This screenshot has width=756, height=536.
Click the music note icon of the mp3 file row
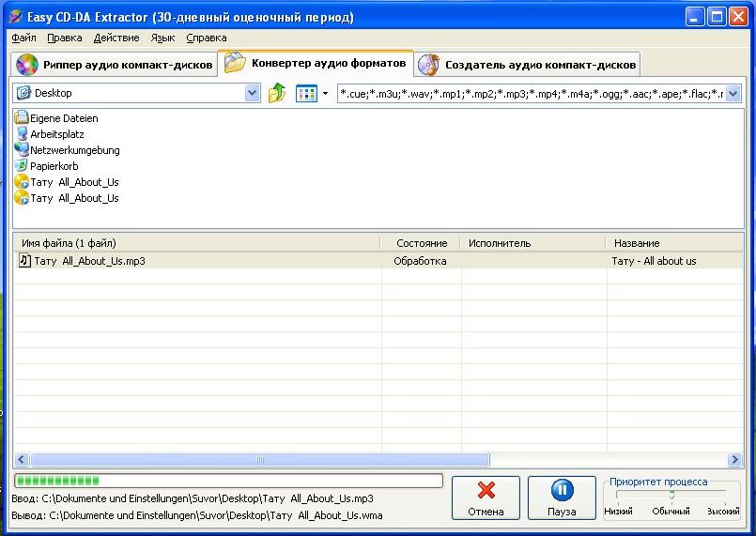coord(24,260)
